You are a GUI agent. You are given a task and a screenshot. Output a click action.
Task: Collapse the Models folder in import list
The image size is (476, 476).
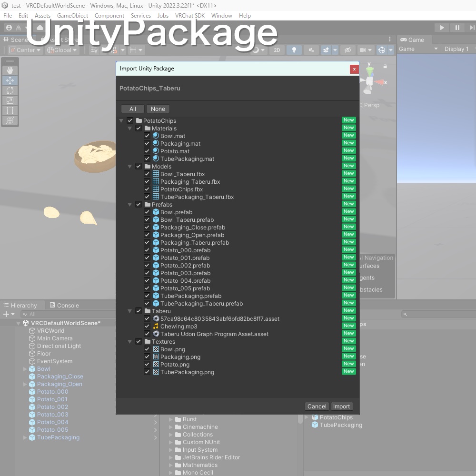129,166
